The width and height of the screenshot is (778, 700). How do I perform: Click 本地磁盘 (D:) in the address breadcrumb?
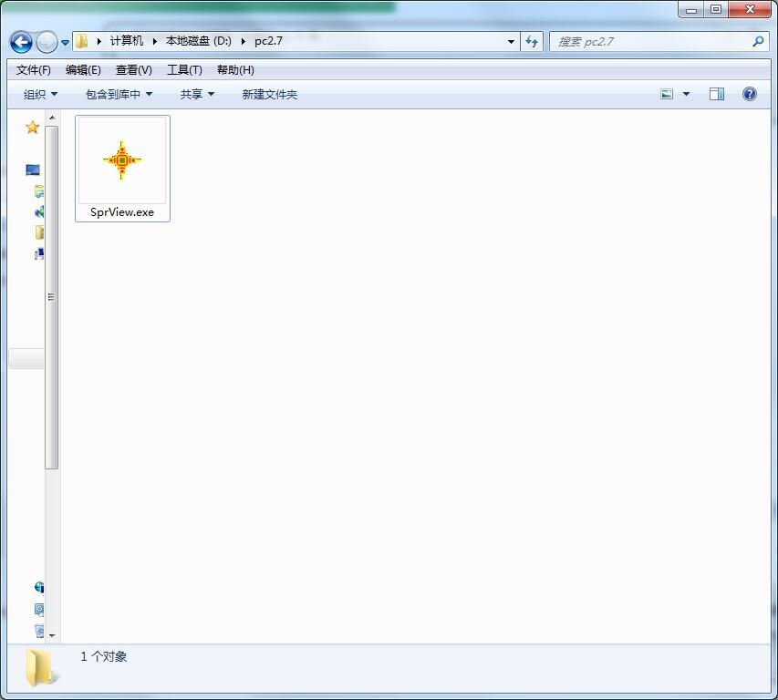point(198,42)
